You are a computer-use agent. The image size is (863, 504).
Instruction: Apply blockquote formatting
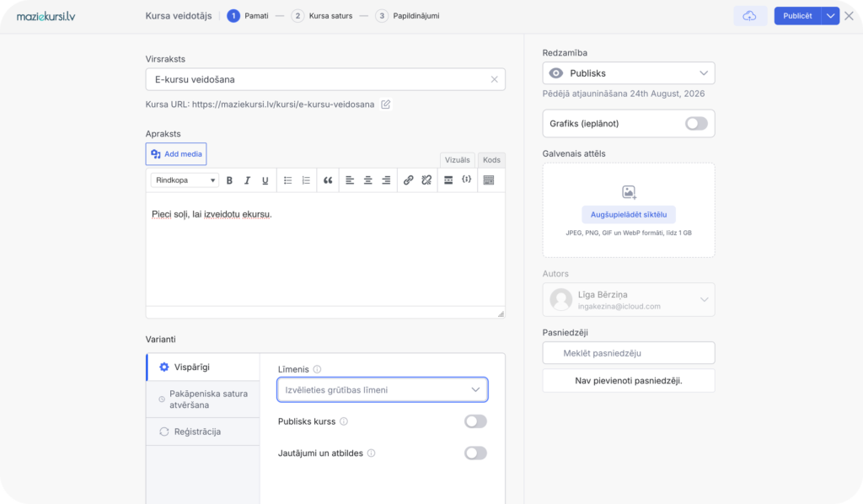(x=328, y=180)
